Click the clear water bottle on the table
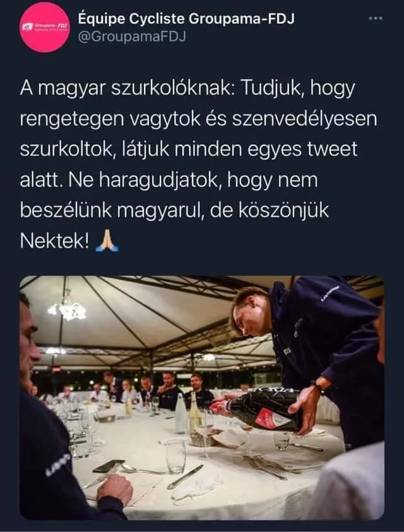The height and width of the screenshot is (532, 404). 181,413
